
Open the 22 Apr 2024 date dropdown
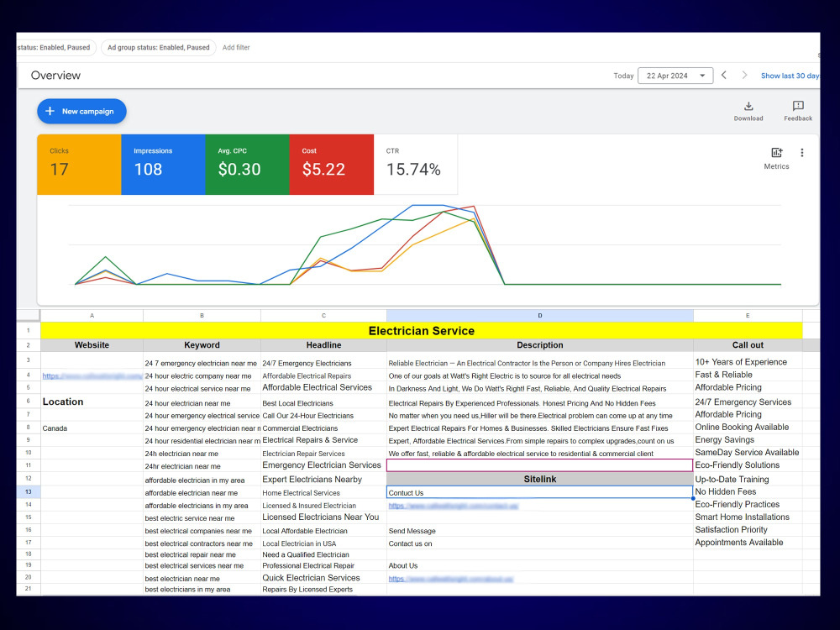(675, 76)
